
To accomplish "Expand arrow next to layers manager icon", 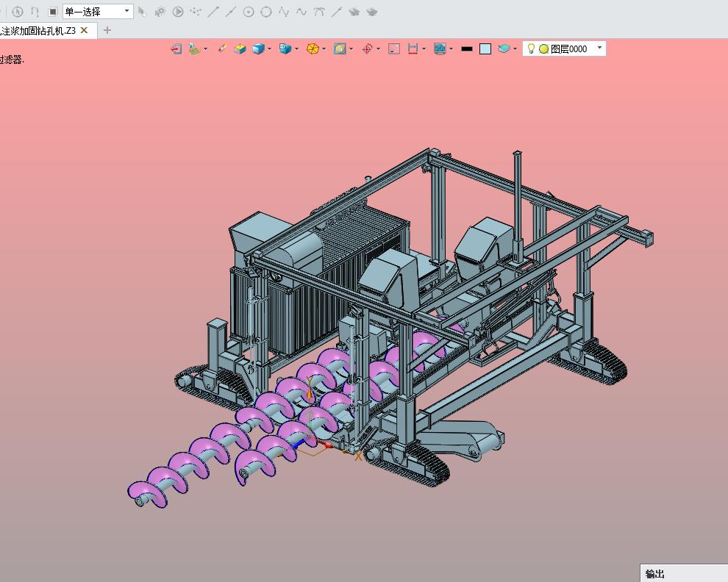I will coord(515,48).
